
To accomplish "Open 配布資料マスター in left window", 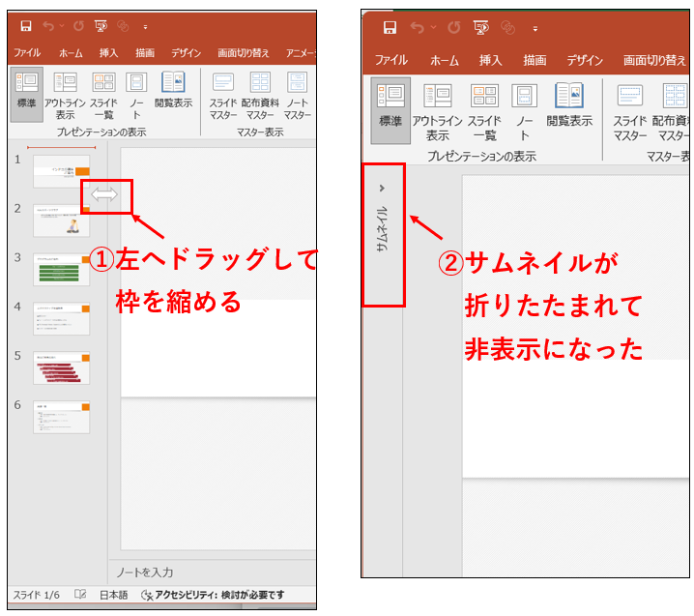I will 260,96.
